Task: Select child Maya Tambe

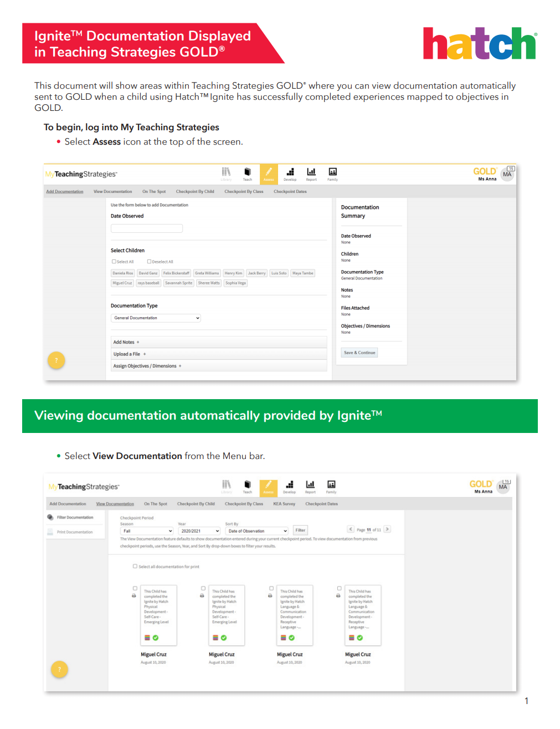Action: pos(303,273)
